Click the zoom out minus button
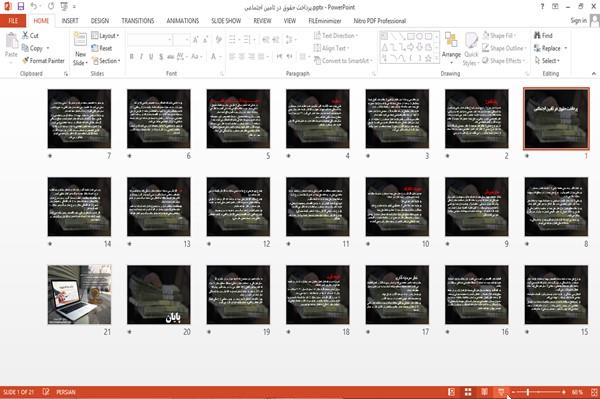 click(x=514, y=392)
